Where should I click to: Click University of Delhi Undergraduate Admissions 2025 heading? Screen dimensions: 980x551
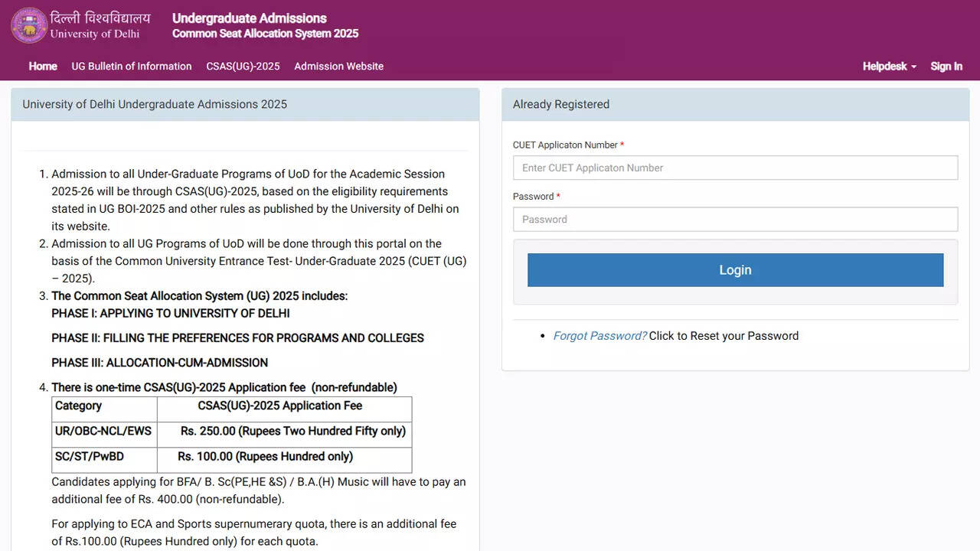pos(155,104)
